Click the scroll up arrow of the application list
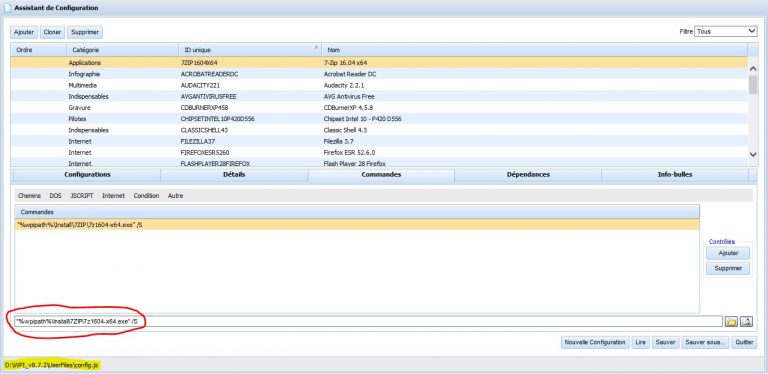This screenshot has height=374, width=768. point(753,70)
